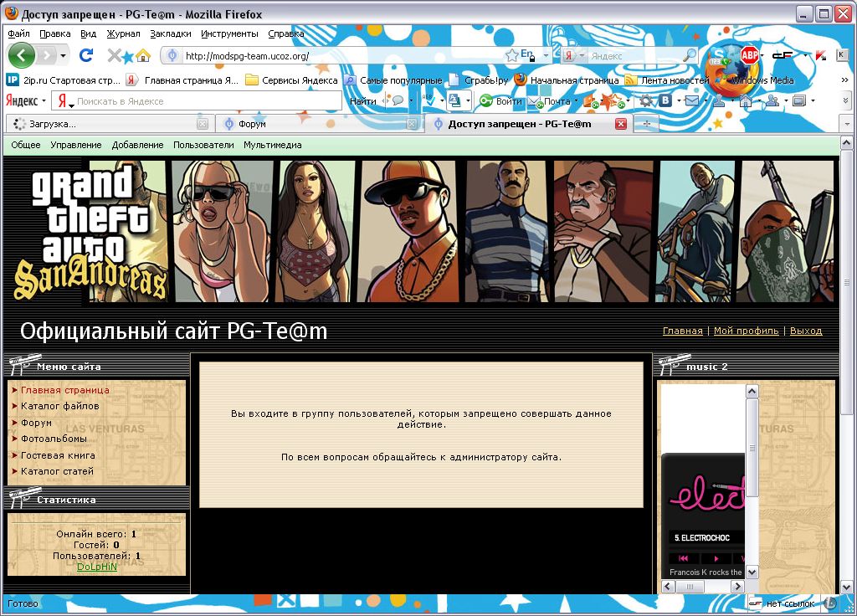Click the Главная link in site header

683,331
